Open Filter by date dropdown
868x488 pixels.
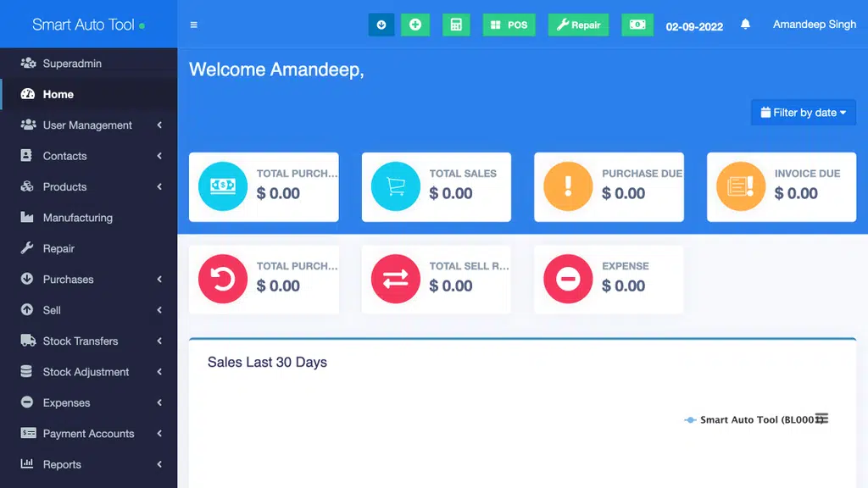(804, 113)
